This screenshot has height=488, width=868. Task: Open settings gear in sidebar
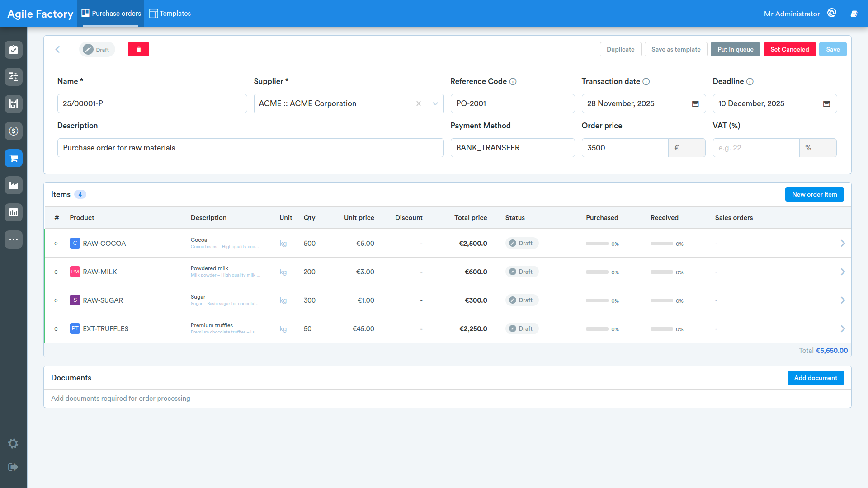click(x=13, y=443)
